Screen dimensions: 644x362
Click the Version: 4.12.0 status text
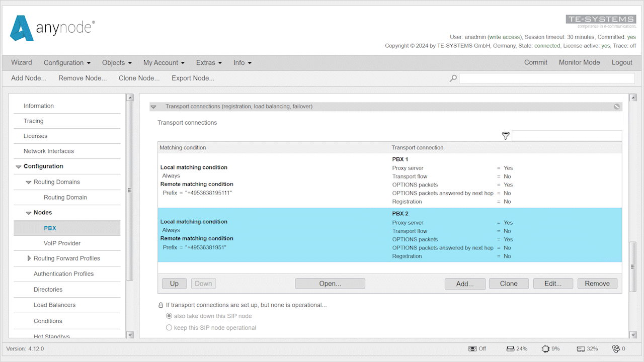25,348
